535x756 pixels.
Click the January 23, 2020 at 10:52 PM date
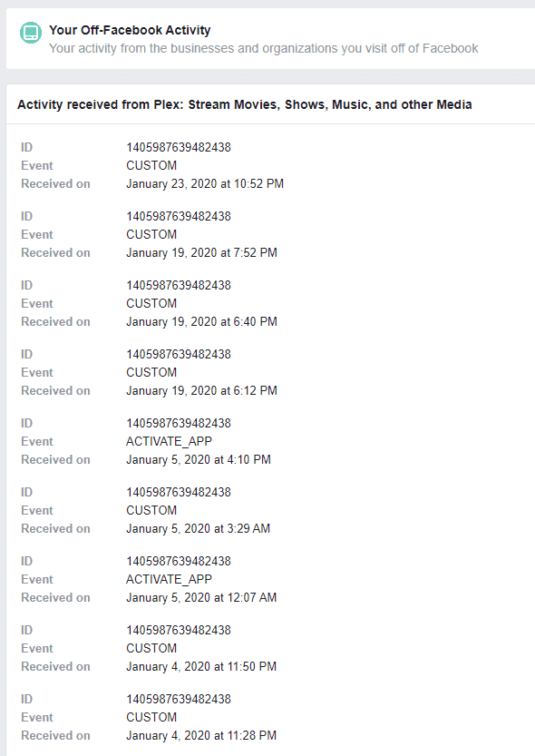pos(205,183)
